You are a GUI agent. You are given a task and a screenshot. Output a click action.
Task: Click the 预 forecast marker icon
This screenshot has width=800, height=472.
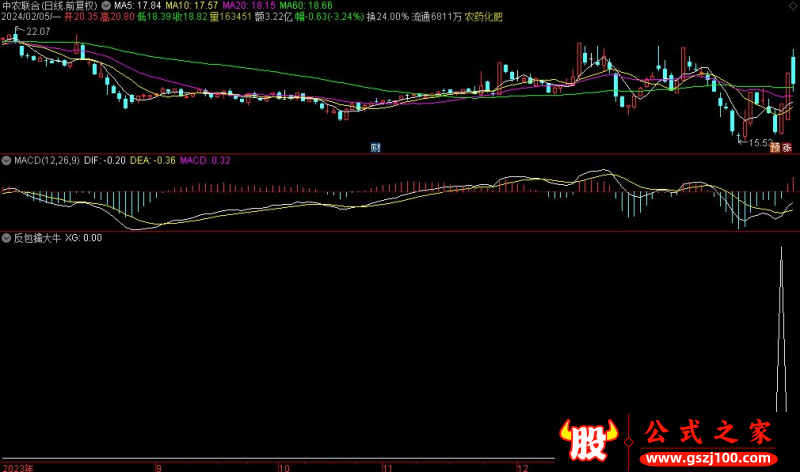click(776, 147)
